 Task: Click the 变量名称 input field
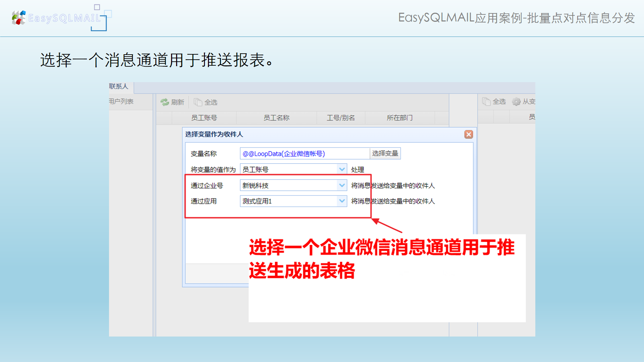305,154
